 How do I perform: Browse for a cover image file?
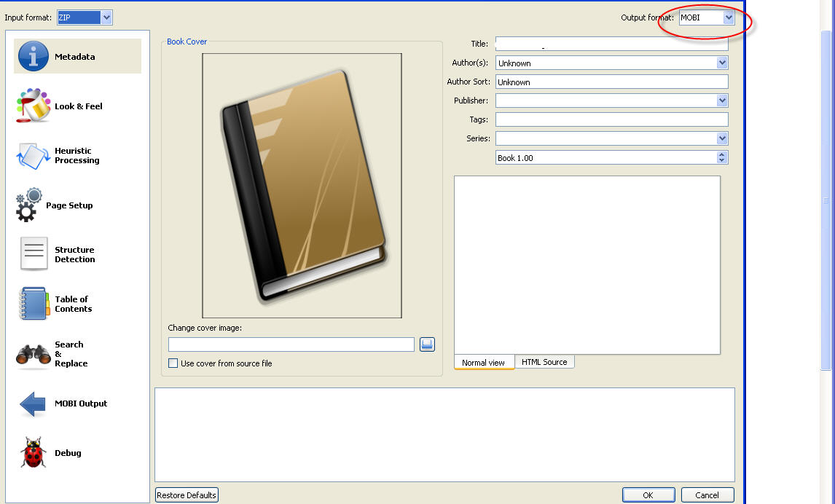tap(427, 344)
